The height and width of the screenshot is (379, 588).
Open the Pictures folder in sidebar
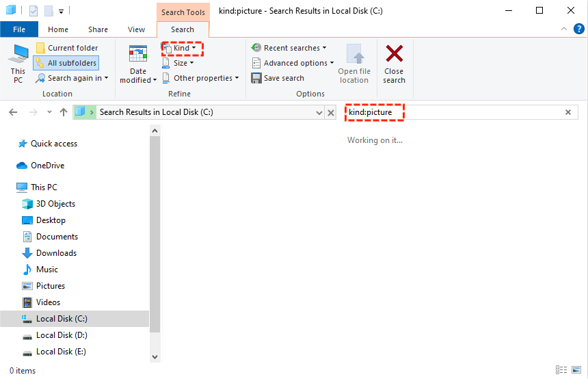point(43,286)
